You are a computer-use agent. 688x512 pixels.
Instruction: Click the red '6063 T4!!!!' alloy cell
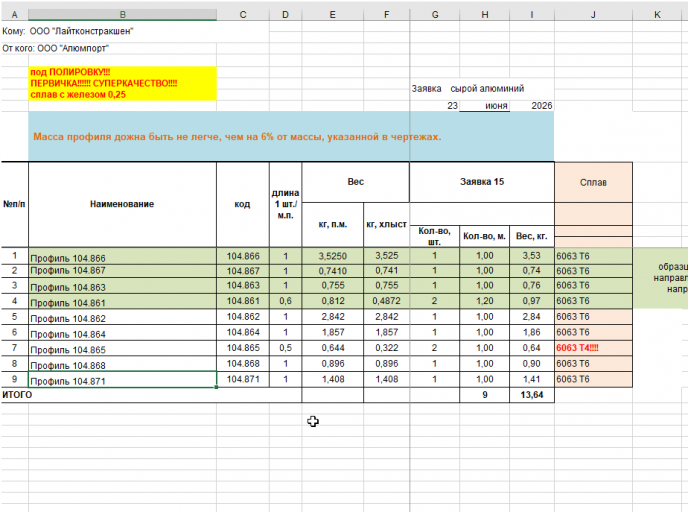(x=593, y=348)
